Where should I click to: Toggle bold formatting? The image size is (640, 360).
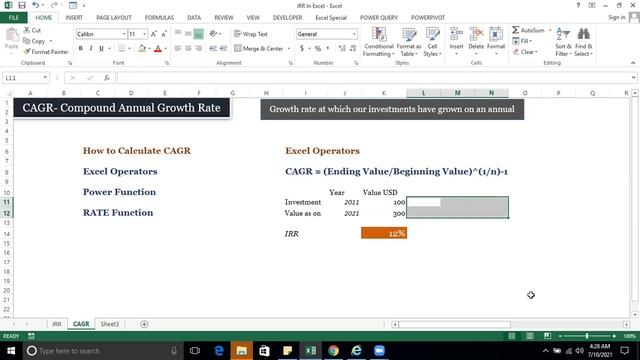pyautogui.click(x=81, y=49)
